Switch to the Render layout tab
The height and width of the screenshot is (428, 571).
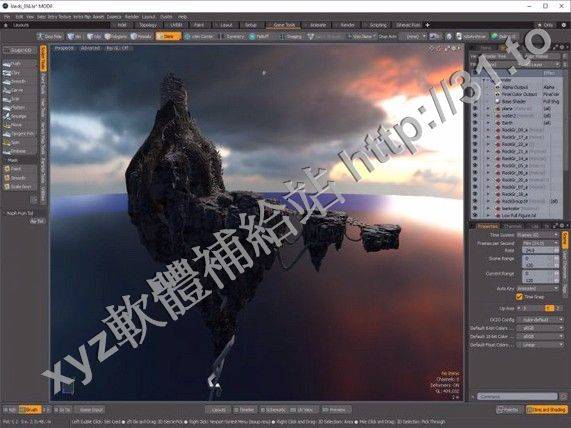pos(347,25)
